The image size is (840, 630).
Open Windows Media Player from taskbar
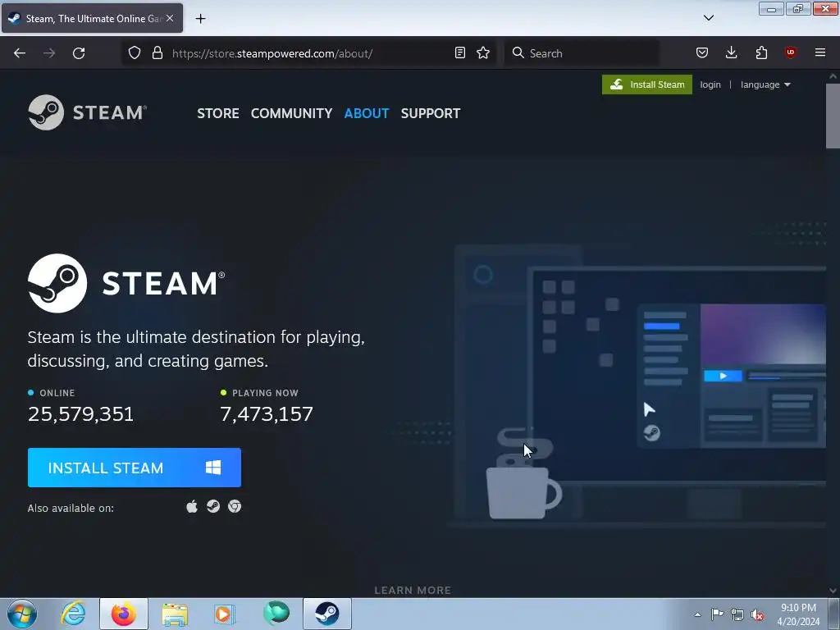(x=225, y=614)
